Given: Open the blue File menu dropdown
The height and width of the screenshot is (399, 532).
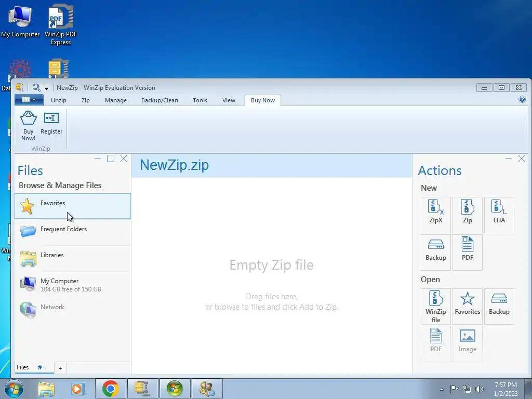Looking at the screenshot, I should (x=29, y=100).
